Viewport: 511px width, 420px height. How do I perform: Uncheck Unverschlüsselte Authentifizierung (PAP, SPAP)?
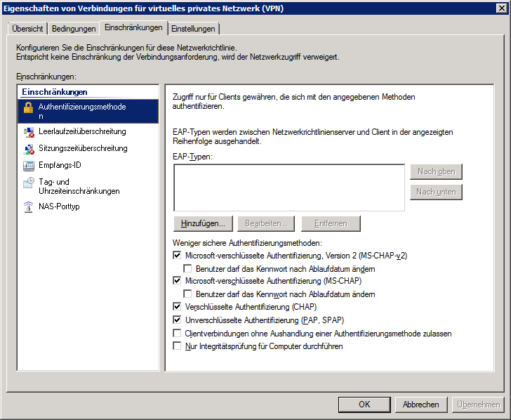[176, 320]
